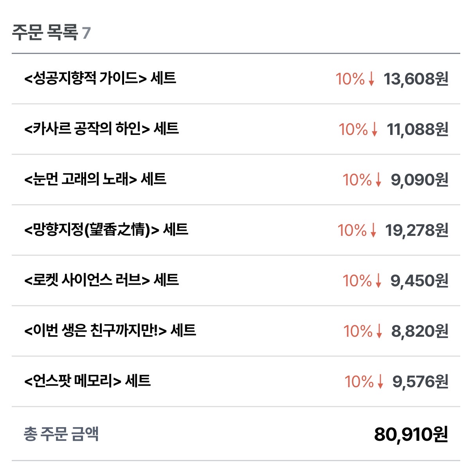Click the discount arrow for 언스팟 메모리
472x476 pixels.
(x=380, y=382)
